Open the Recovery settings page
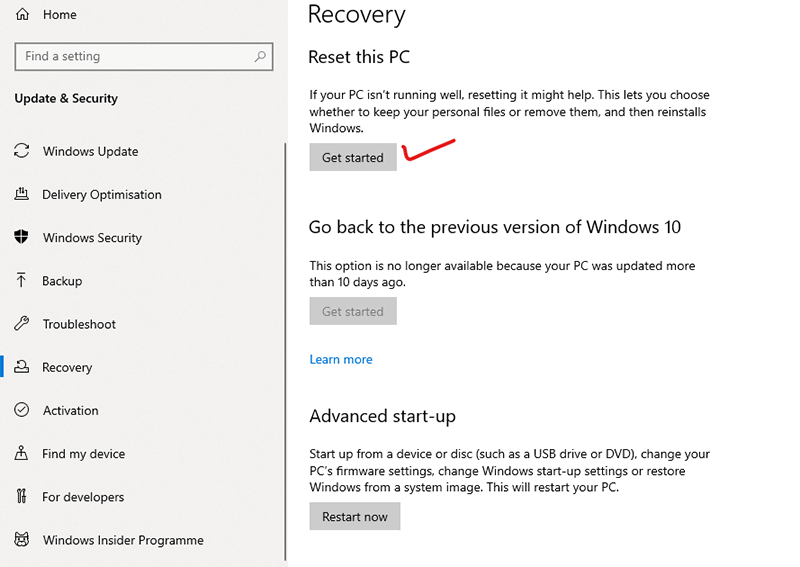 pos(67,367)
